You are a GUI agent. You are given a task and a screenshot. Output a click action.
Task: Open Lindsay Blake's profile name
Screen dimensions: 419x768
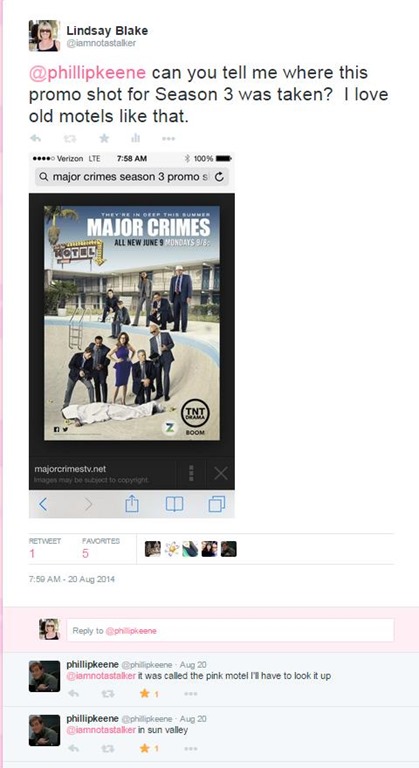[107, 31]
